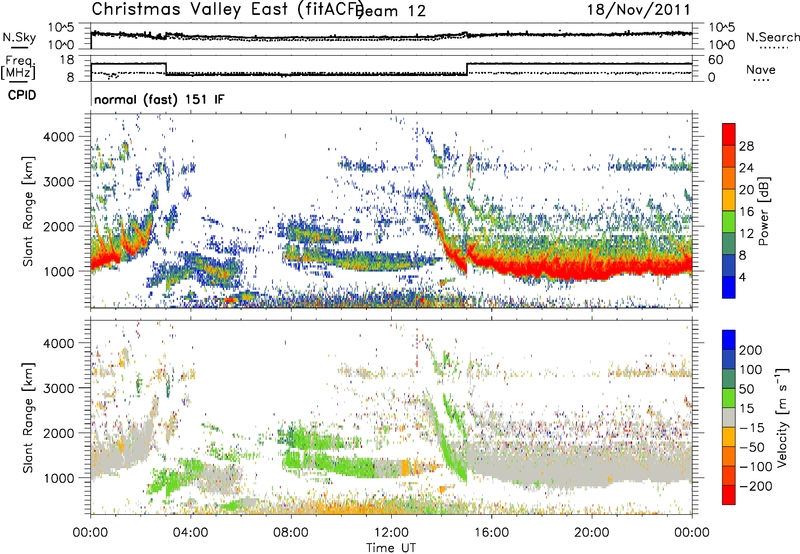Click the '4' label on Power colorbar
800x554 pixels.
click(x=742, y=278)
